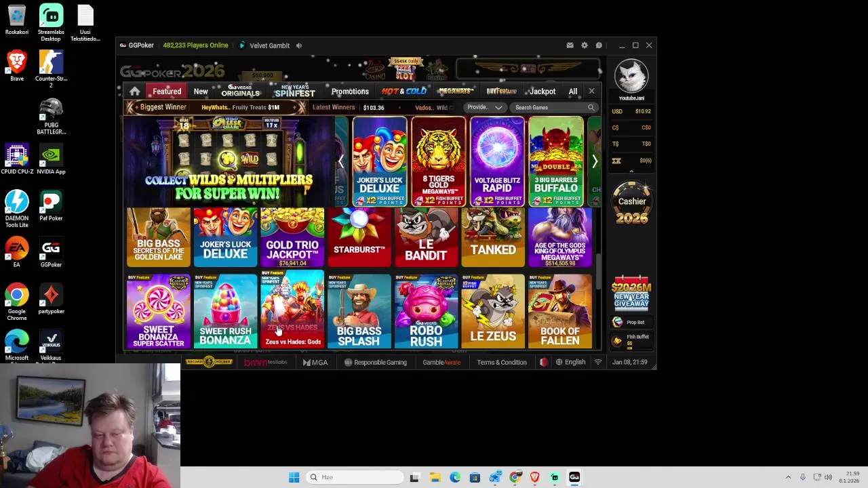Open the MGA license logo
The image size is (868, 488).
[315, 363]
